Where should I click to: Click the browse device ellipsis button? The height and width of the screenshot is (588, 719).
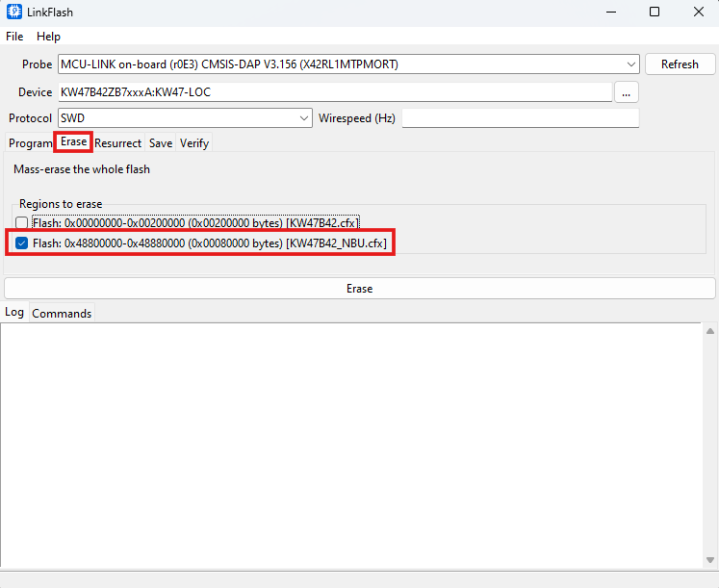(626, 92)
